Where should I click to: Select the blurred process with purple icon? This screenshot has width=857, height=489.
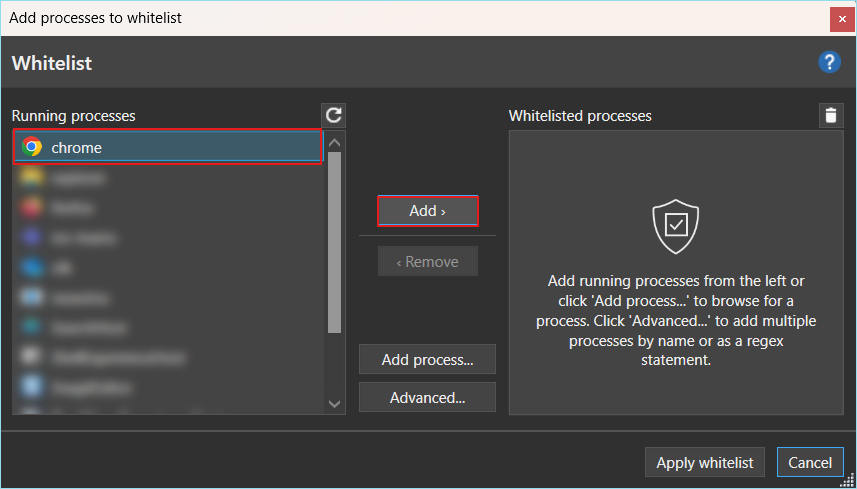(x=168, y=238)
